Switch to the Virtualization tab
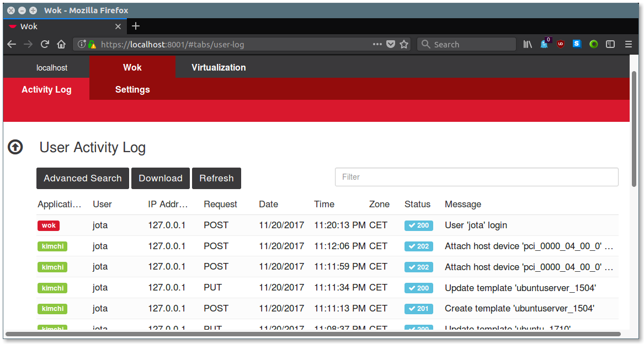Viewport: 644px width, 344px height. click(219, 67)
